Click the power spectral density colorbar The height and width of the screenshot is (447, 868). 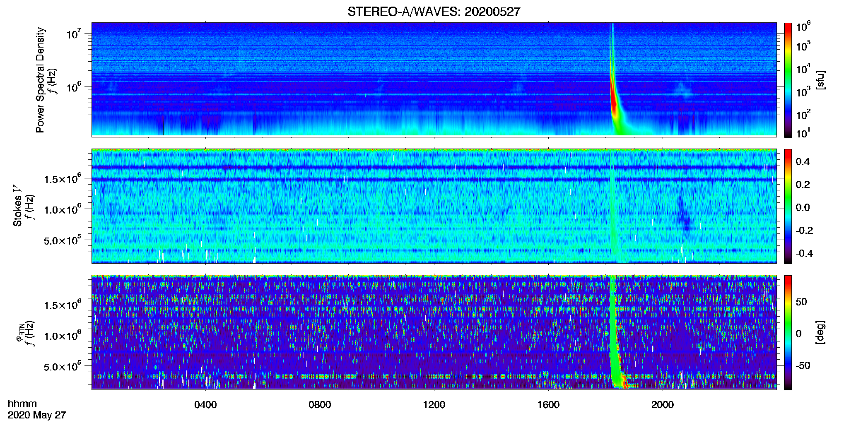pyautogui.click(x=788, y=80)
